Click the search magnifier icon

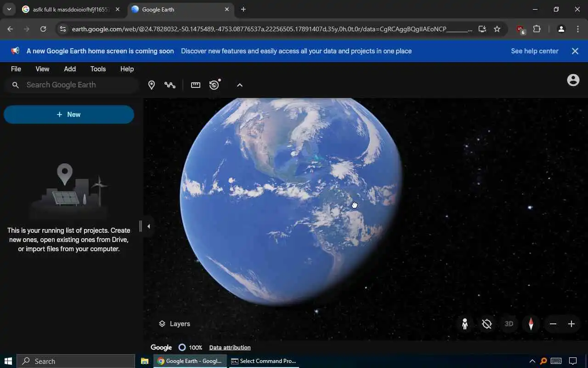[x=15, y=85]
